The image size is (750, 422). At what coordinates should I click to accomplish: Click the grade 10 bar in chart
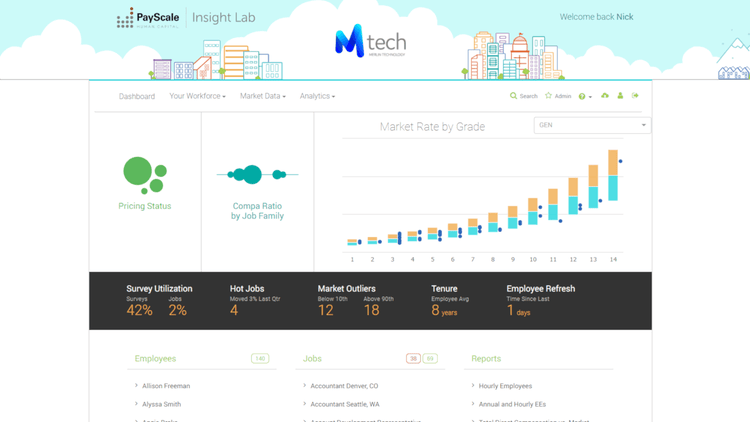click(533, 211)
